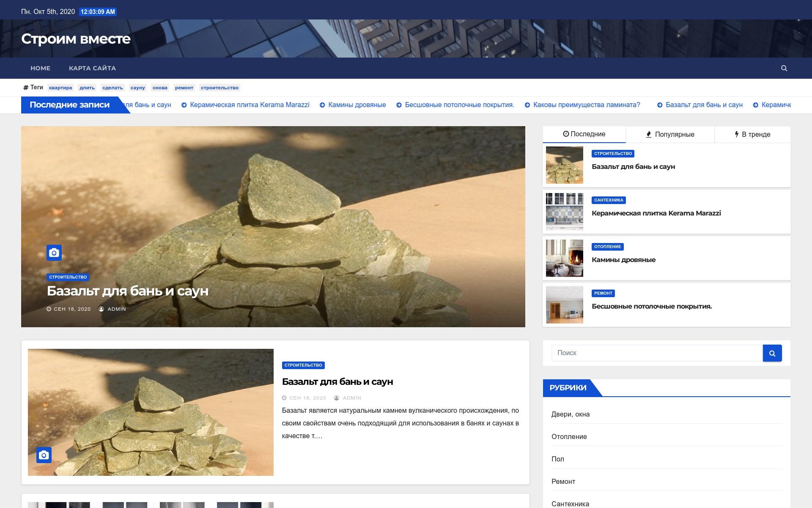Open the КАРТА САЙТА menu item
Screen dimensions: 812x508
pyautogui.click(x=92, y=68)
